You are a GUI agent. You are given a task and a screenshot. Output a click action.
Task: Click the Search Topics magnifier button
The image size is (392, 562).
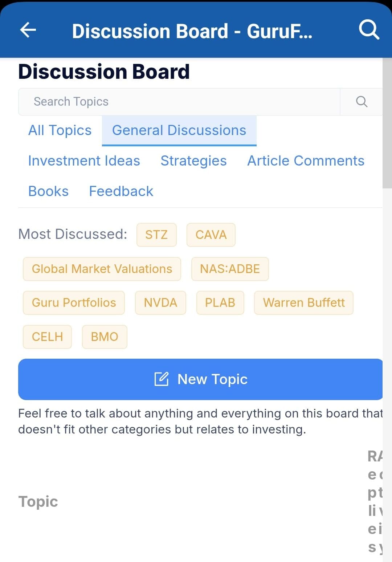point(361,102)
